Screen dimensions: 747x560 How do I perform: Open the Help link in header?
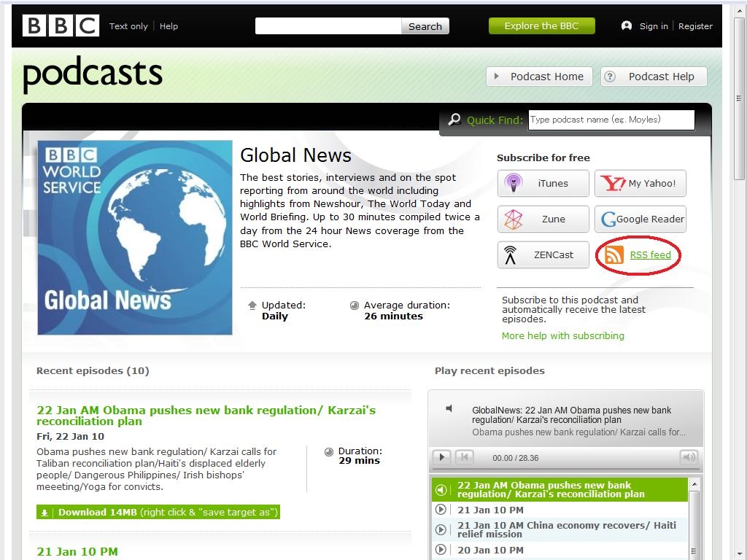pyautogui.click(x=169, y=26)
